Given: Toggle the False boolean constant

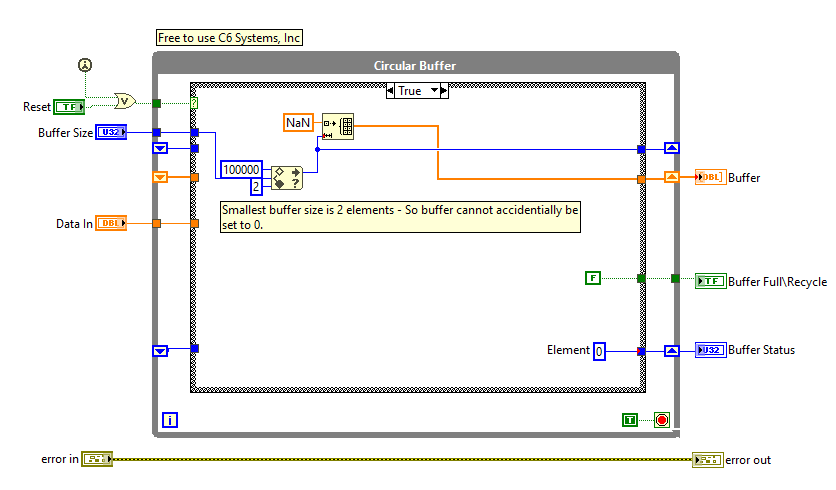Looking at the screenshot, I should 593,278.
